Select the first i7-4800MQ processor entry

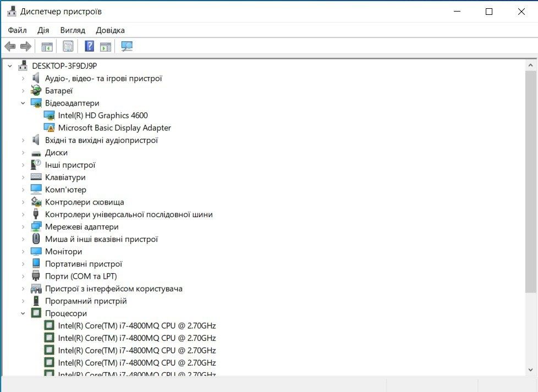136,326
